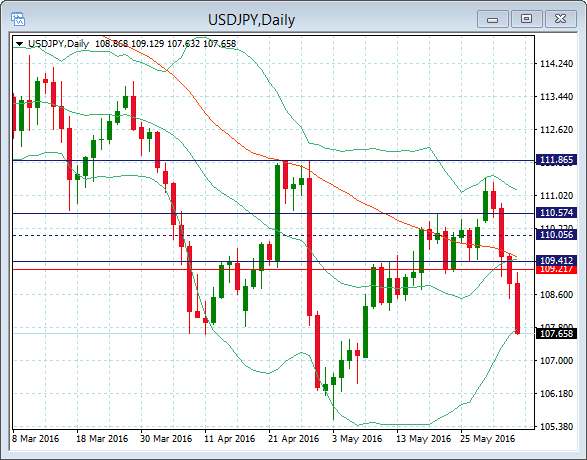The height and width of the screenshot is (460, 587).
Task: Click the 25 May 2016 date label
Action: tap(487, 439)
